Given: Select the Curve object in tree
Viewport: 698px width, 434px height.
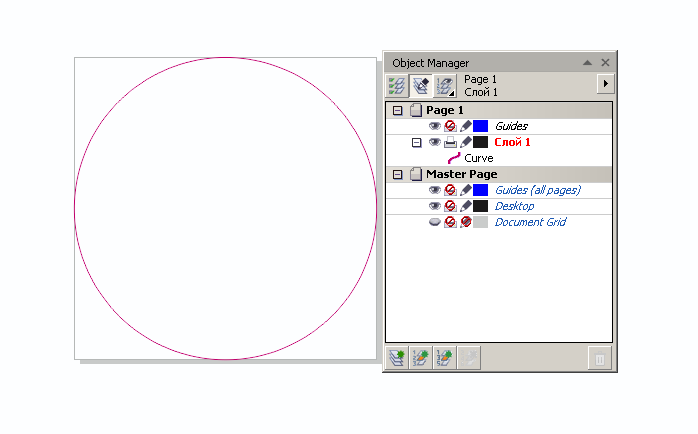Looking at the screenshot, I should pos(479,158).
